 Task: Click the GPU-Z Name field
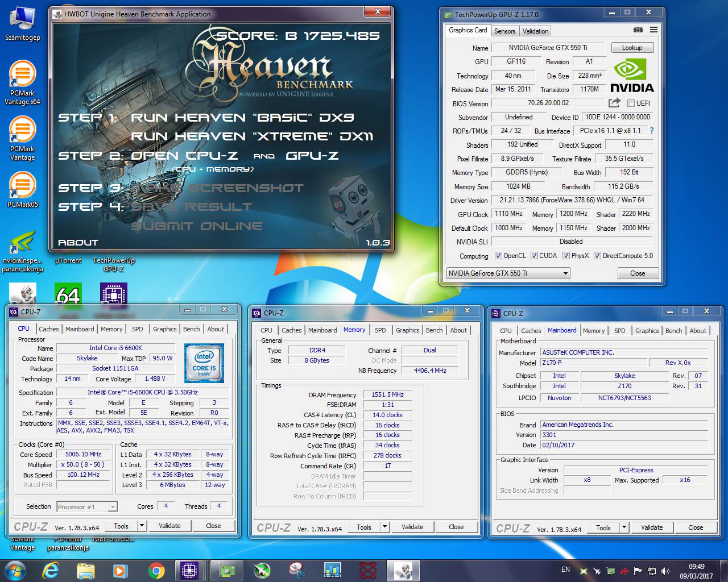(548, 48)
